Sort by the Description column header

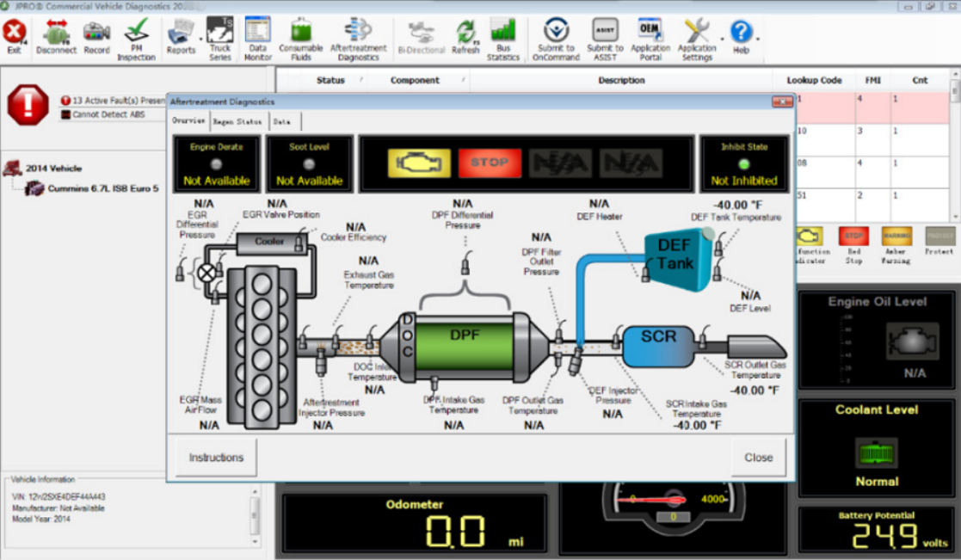coord(621,80)
